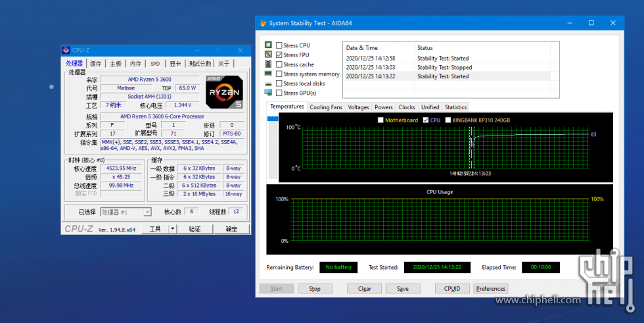Click the AIDA64 flame title icon
Screen dimensions: 644x323
[x=263, y=23]
